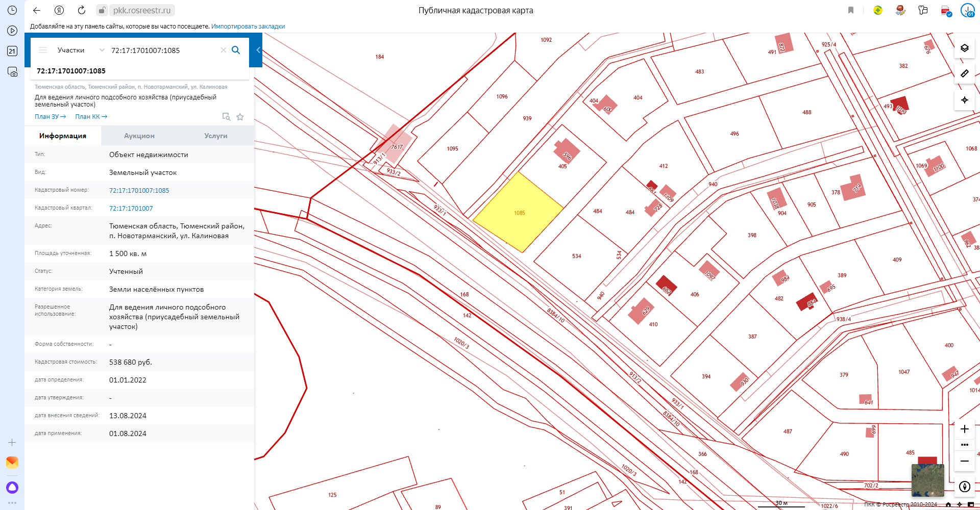Switch to Аукцион tab
This screenshot has height=510, width=980.
pyautogui.click(x=139, y=136)
